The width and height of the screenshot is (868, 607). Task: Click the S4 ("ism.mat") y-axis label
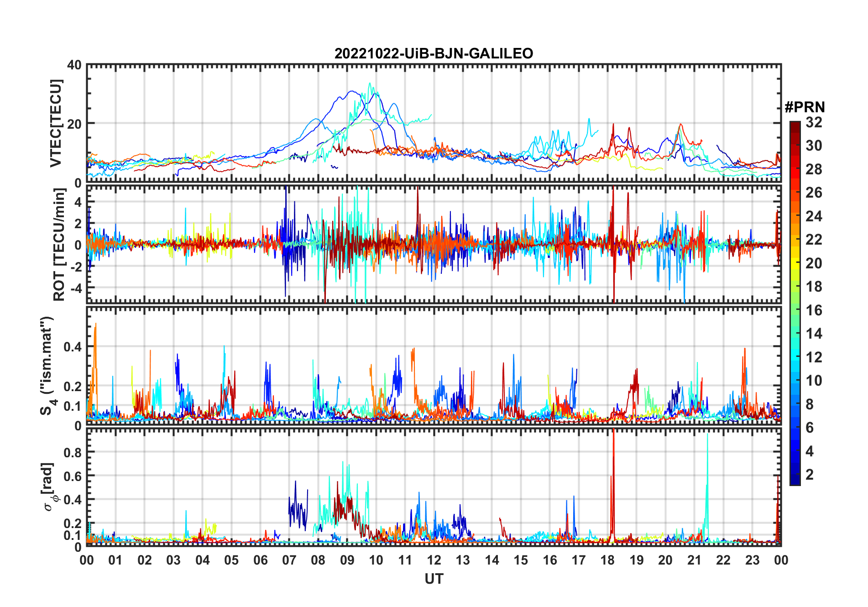(47, 366)
